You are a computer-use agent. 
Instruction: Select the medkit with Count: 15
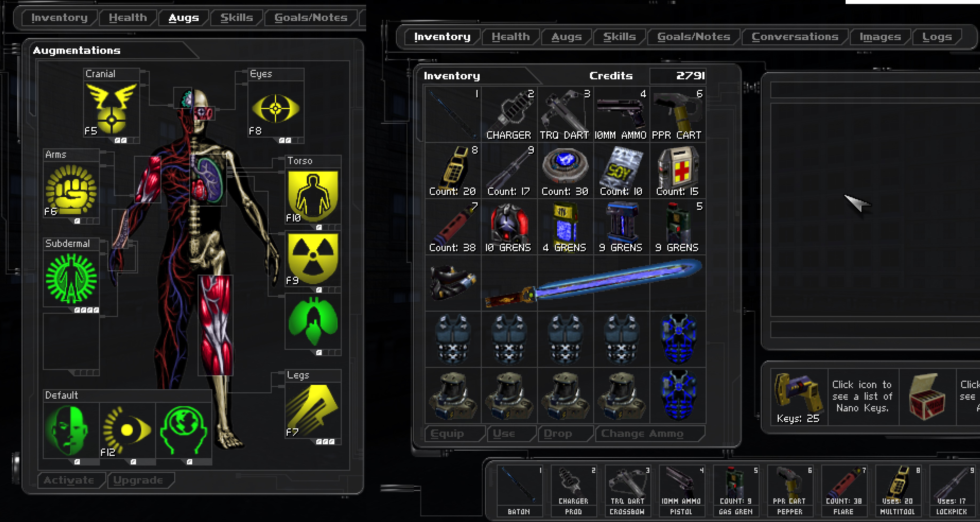678,171
